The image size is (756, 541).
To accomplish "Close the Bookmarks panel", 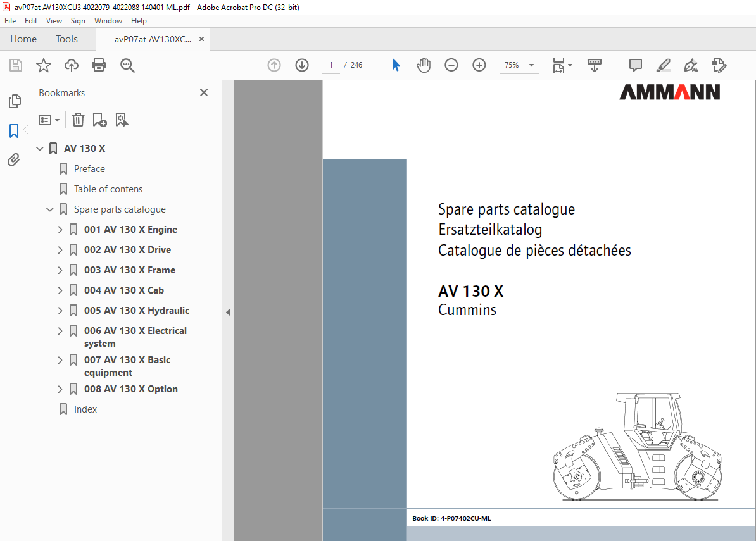I will pyautogui.click(x=204, y=92).
